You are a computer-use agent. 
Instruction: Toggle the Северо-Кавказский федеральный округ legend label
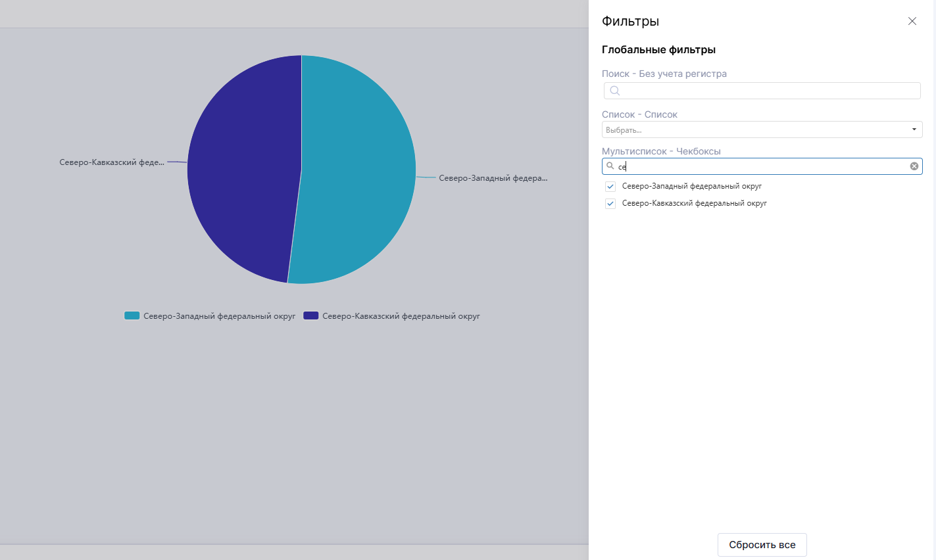coord(401,316)
